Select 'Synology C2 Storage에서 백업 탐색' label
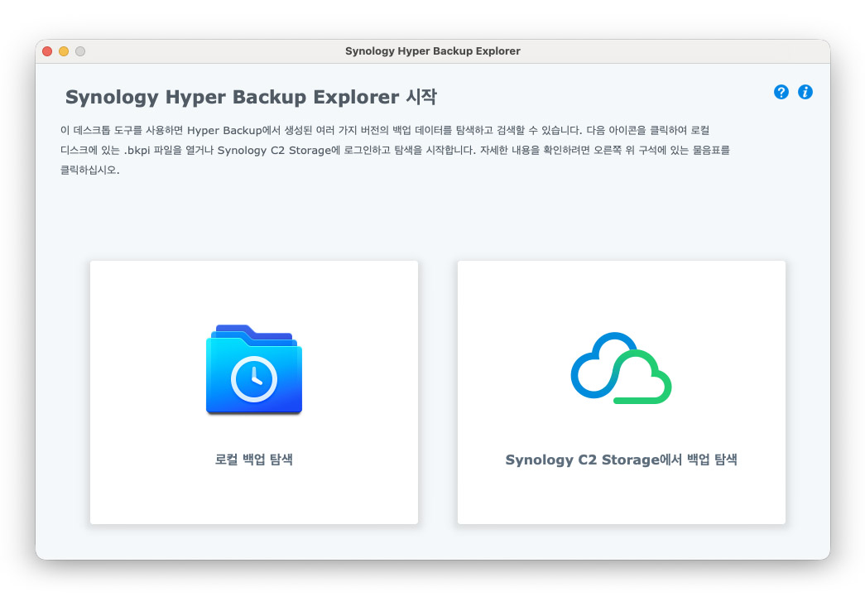 point(621,460)
